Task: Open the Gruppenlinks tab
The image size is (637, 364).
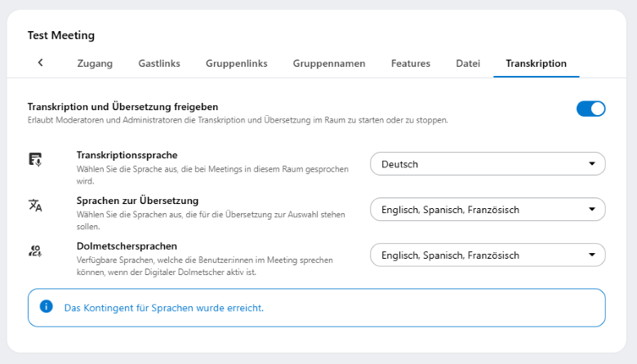Action: click(x=237, y=64)
